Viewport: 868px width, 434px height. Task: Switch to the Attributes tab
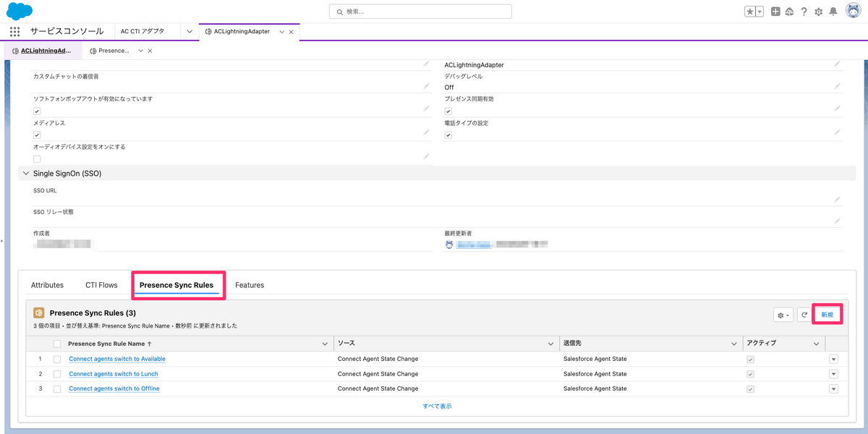pos(47,285)
